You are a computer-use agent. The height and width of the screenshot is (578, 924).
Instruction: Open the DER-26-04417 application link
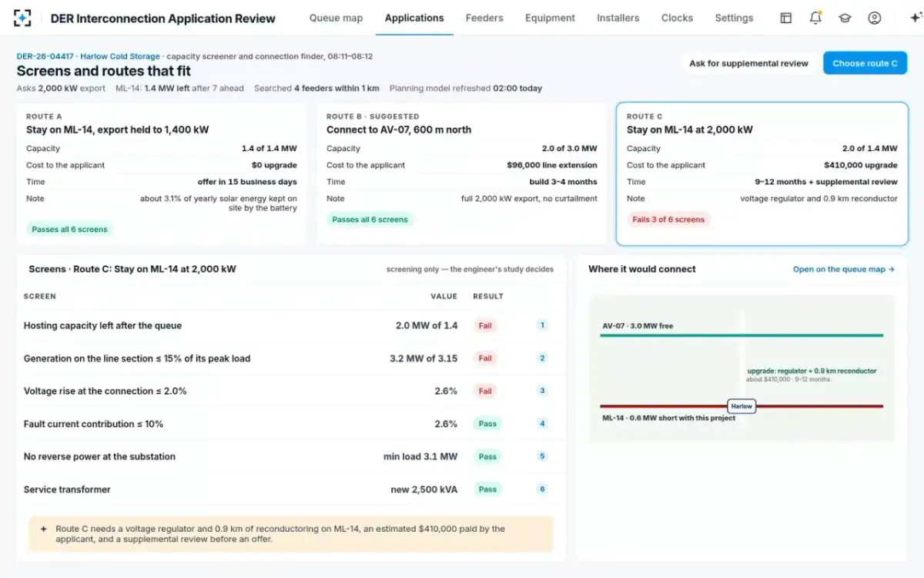click(45, 56)
